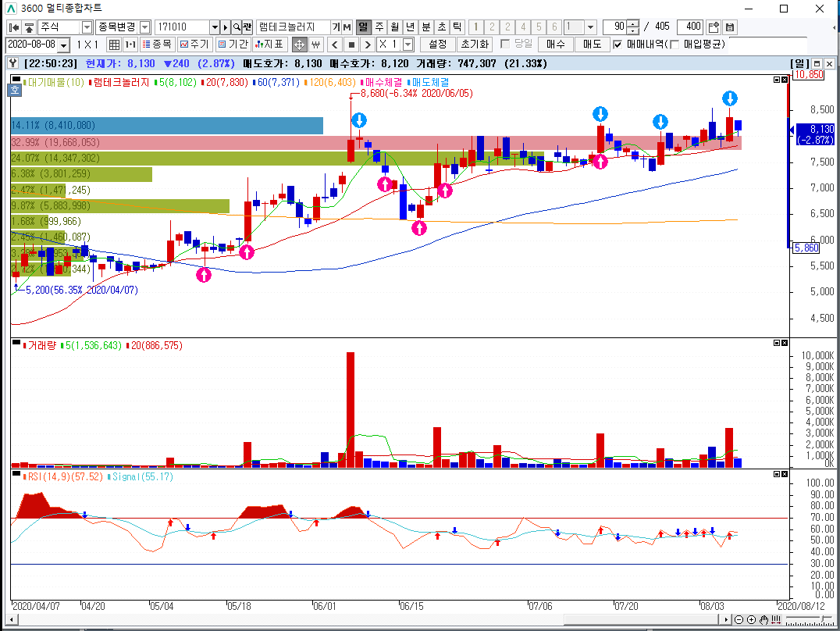This screenshot has height=631, width=840.
Task: Maximize the price chart pane icon
Action: tap(777, 80)
